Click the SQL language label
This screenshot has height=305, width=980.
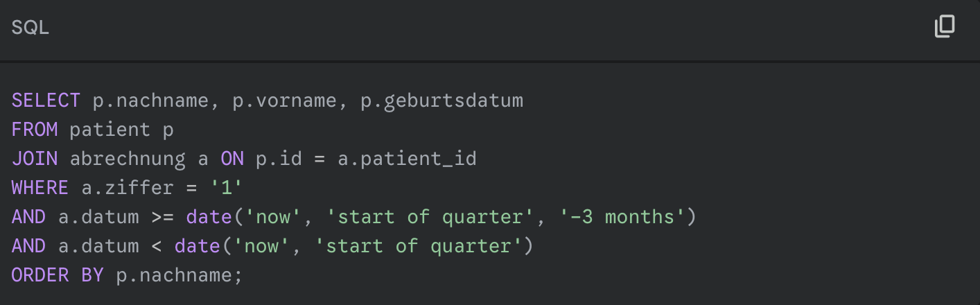tap(30, 28)
